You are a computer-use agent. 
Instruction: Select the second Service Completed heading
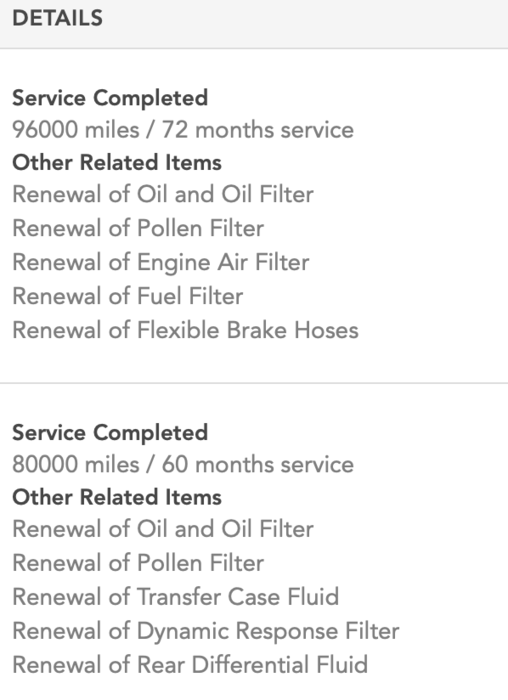coord(110,433)
